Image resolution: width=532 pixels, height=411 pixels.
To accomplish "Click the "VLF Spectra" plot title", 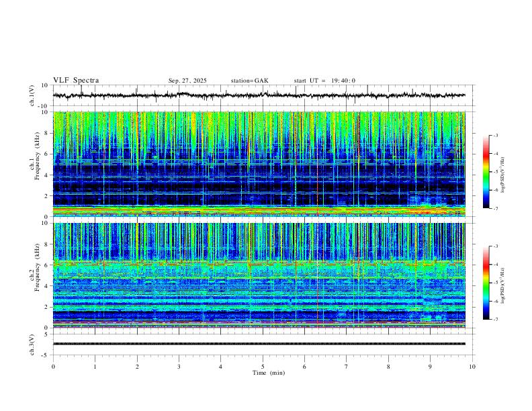I will coord(76,81).
